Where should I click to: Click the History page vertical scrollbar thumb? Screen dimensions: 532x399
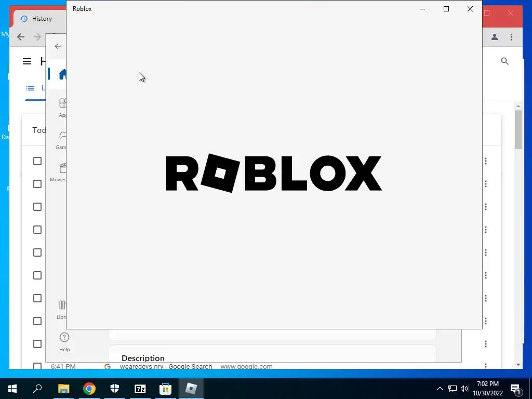coord(518,129)
